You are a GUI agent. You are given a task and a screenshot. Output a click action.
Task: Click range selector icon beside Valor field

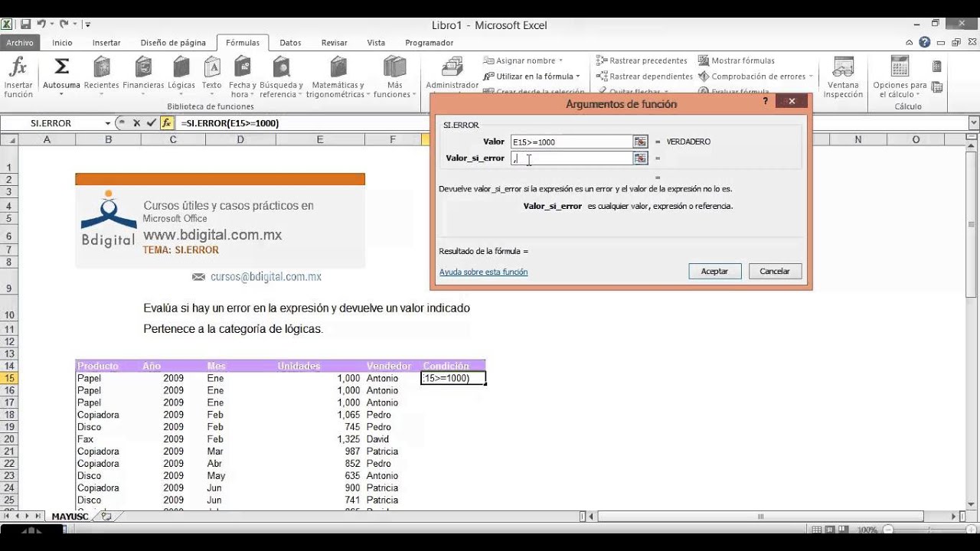pos(640,142)
